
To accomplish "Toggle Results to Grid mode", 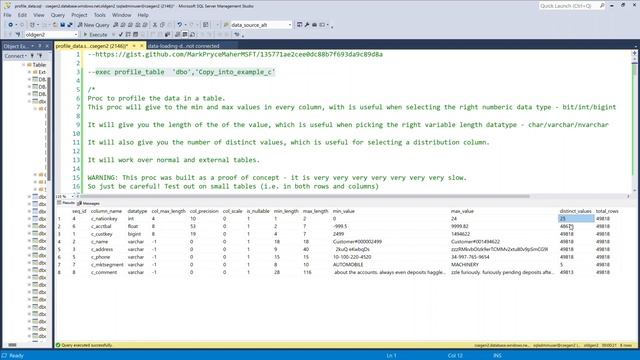I will point(185,35).
